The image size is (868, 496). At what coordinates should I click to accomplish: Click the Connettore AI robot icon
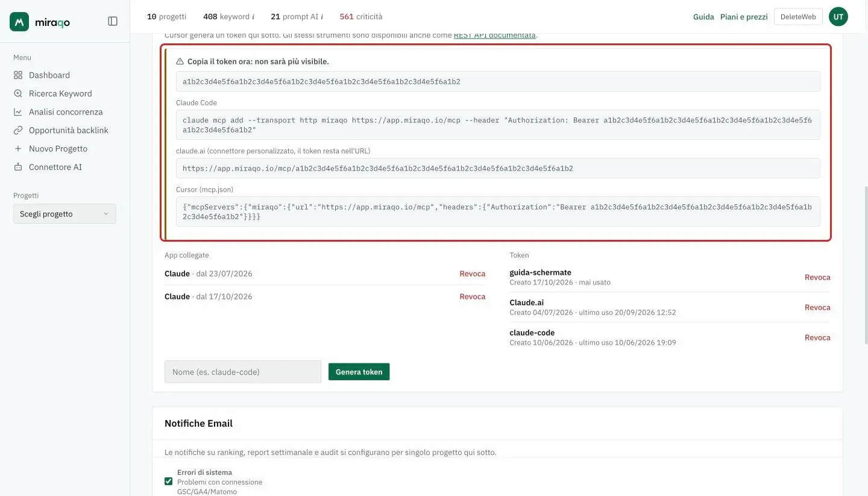[x=18, y=167]
